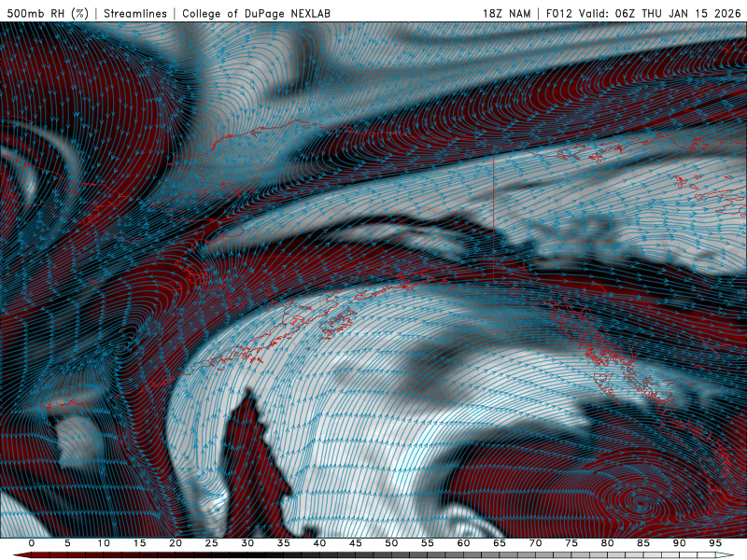Click the "0" value on color scale
747x560 pixels.
(32, 543)
